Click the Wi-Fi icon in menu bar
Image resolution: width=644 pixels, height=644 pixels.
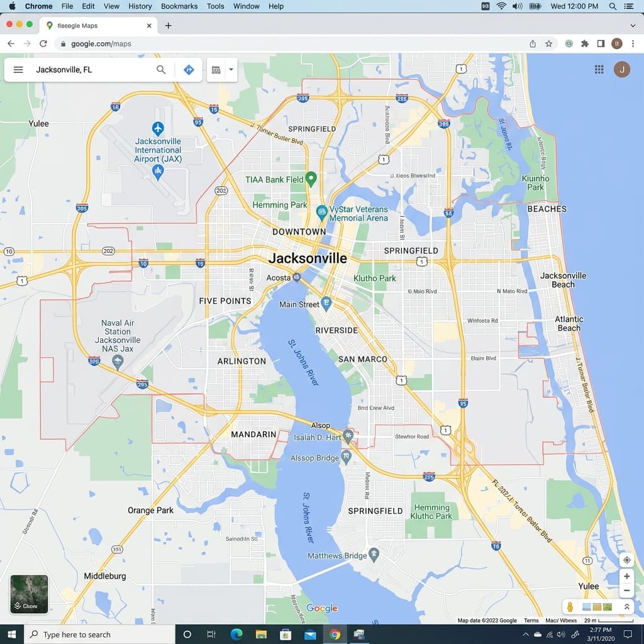(501, 6)
